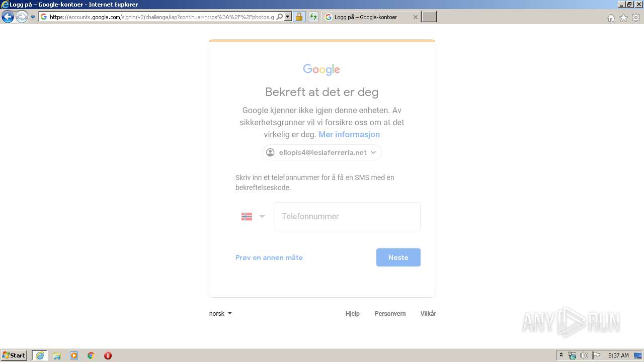Viewport: 644px width, 362px height.
Task: Launch Google Chrome from the taskbar
Action: (91, 355)
